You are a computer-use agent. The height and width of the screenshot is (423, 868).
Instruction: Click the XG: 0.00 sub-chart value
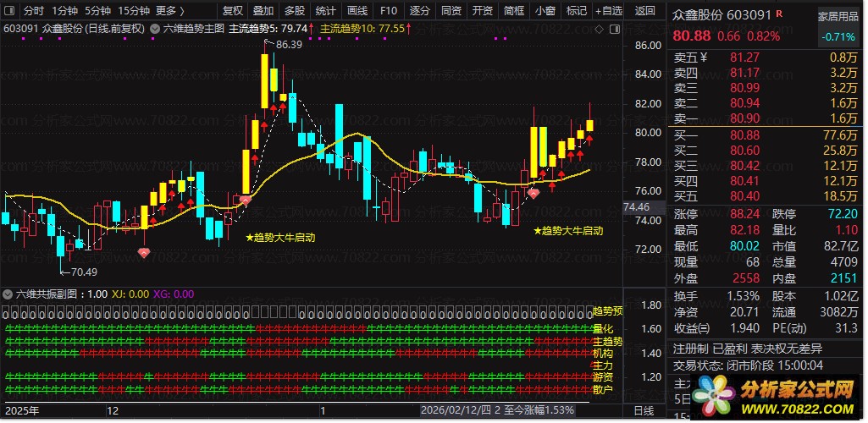[174, 294]
